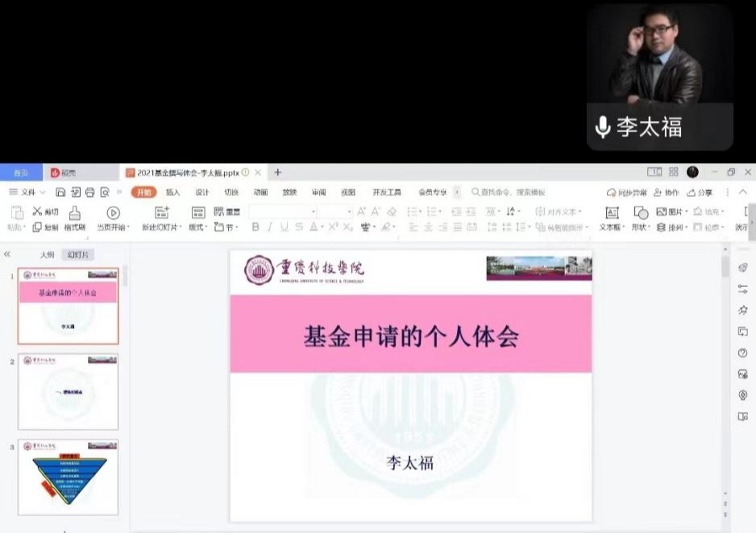Toggle Underline text formatting
Screen dimensions: 756x533
coord(284,227)
